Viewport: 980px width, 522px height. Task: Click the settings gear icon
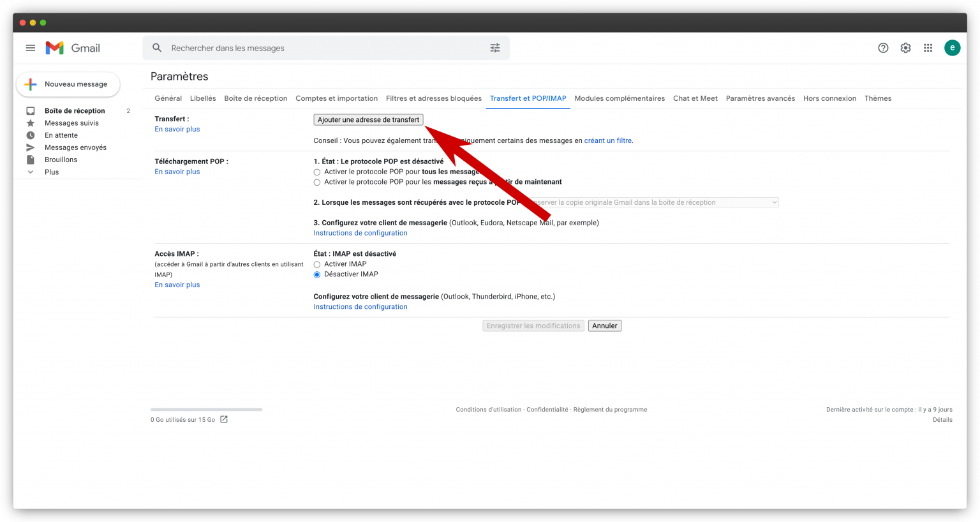tap(905, 47)
